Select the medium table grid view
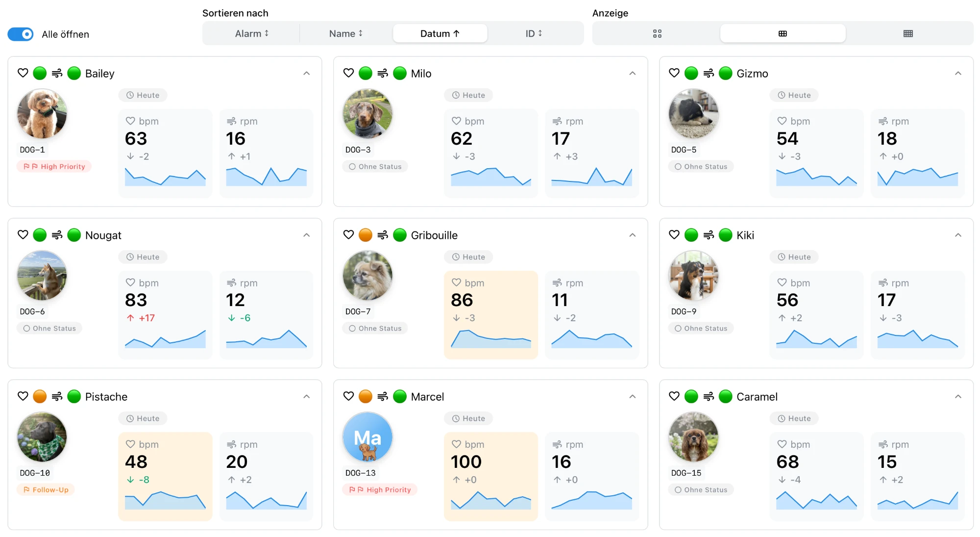 pos(783,33)
